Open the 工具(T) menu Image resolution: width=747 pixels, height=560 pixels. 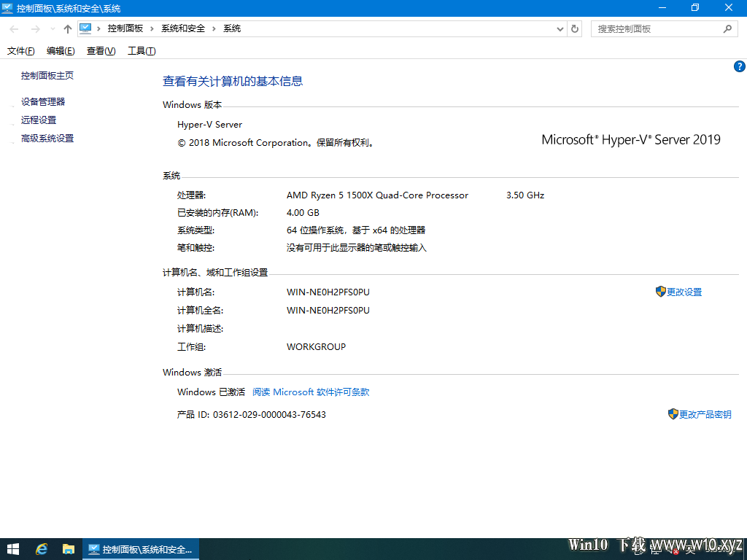point(142,51)
